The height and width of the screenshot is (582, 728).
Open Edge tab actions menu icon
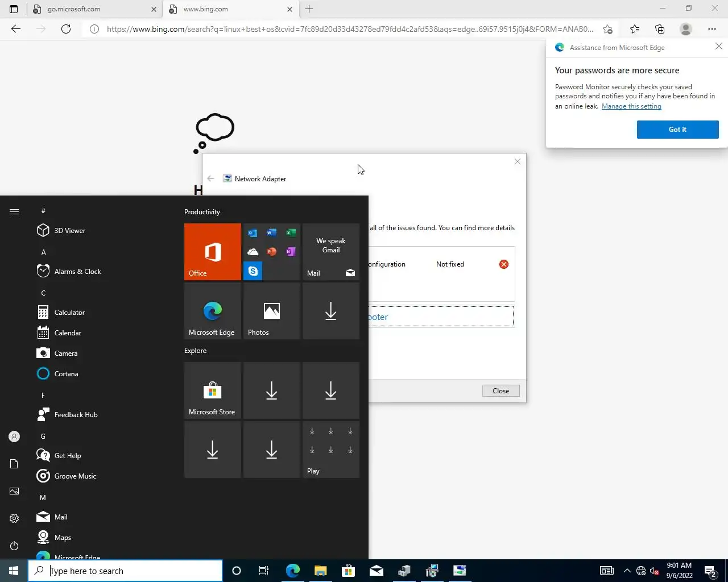[x=14, y=9]
